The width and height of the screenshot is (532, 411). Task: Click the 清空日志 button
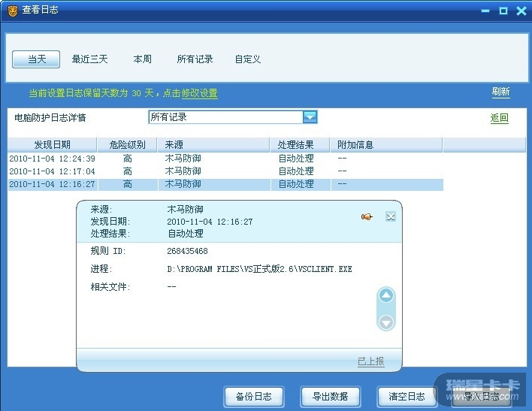pos(407,397)
